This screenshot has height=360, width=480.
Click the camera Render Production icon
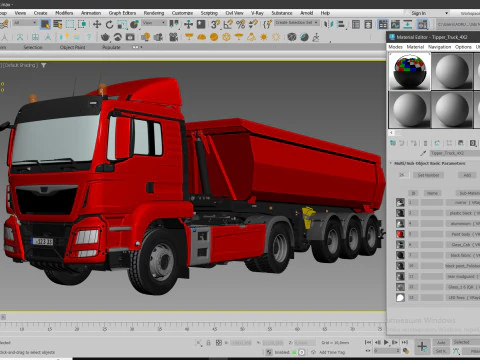[130, 37]
